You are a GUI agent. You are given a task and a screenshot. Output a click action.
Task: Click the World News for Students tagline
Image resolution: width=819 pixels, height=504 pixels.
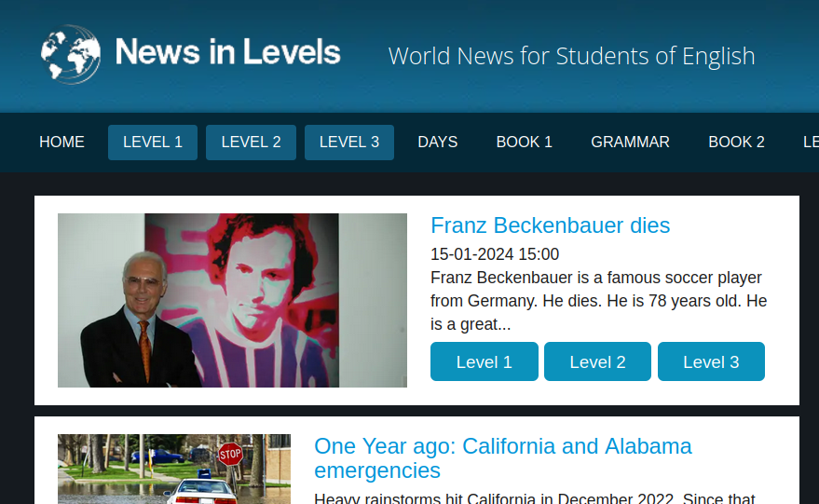tap(571, 56)
